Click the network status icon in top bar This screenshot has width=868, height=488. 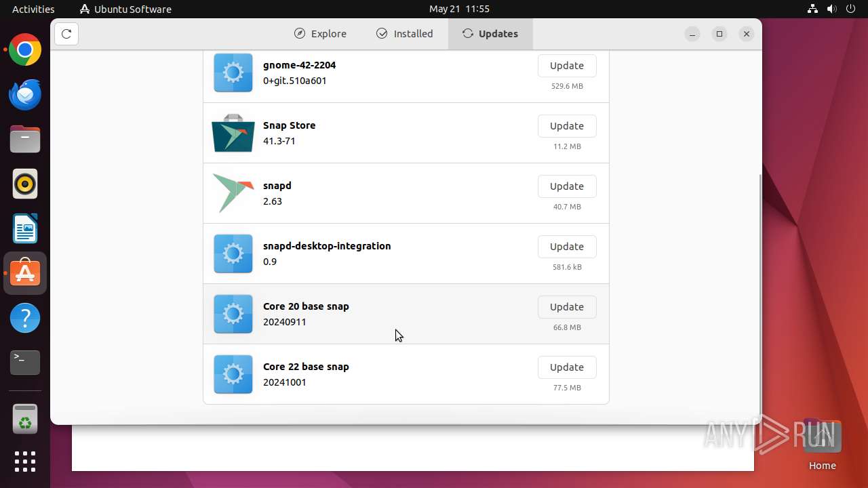pyautogui.click(x=812, y=9)
